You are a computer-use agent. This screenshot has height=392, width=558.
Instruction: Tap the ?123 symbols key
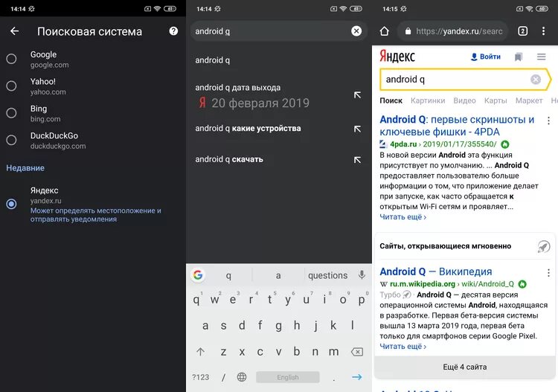click(x=201, y=377)
